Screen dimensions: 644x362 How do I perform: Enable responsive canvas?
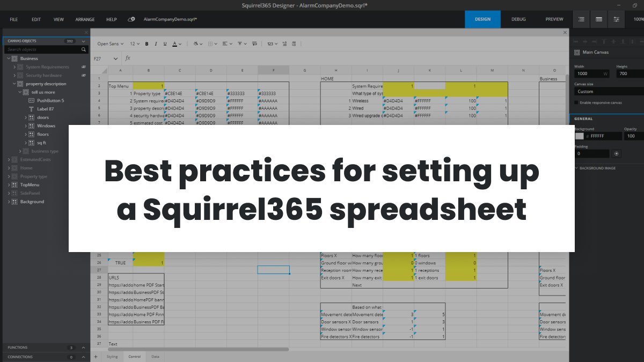[576, 102]
